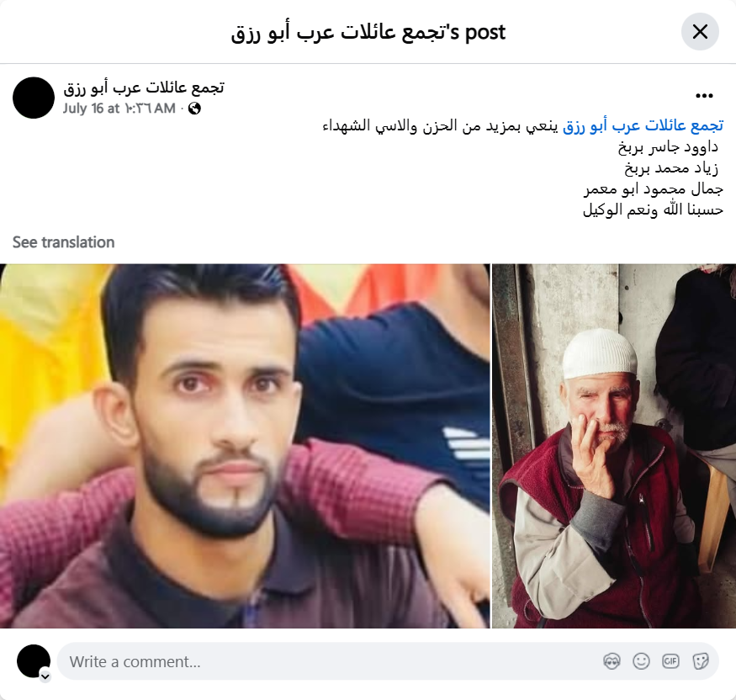Open the three-dot post options menu
This screenshot has width=736, height=700.
704,96
